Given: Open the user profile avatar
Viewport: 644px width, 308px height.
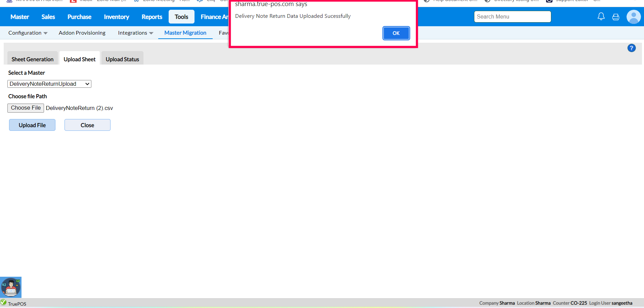Looking at the screenshot, I should point(634,17).
